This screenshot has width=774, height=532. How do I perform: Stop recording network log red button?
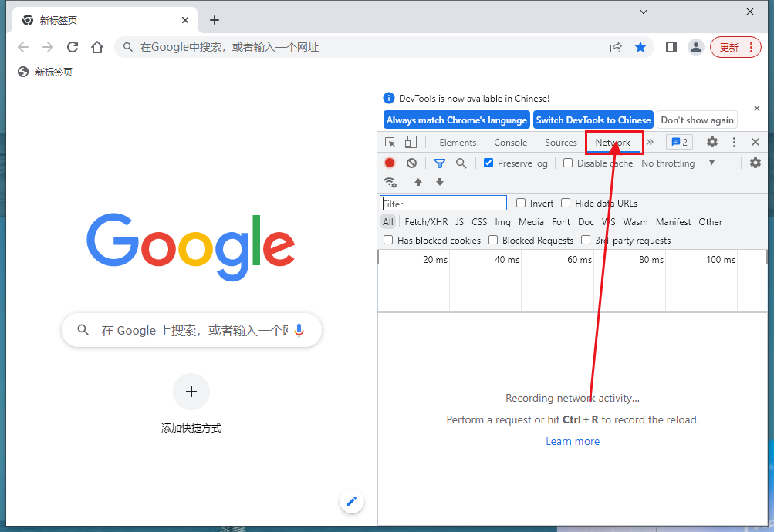click(x=390, y=163)
